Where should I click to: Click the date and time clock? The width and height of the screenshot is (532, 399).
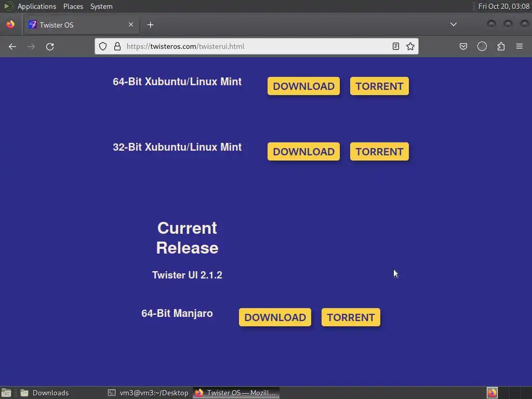coord(504,6)
